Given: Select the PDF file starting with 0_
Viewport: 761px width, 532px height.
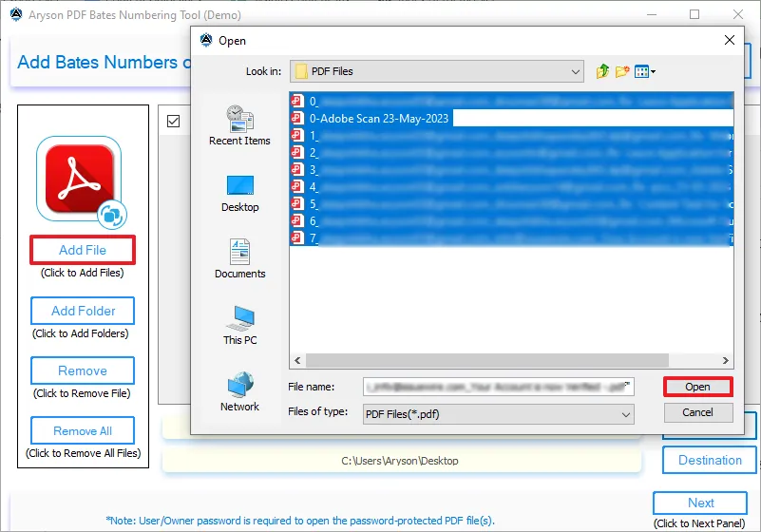Looking at the screenshot, I should click(511, 102).
